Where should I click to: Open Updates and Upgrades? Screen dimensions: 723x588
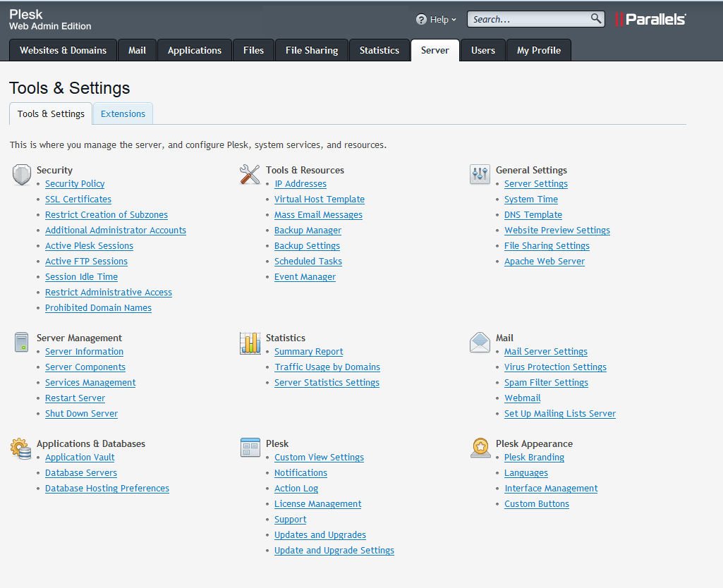[320, 535]
